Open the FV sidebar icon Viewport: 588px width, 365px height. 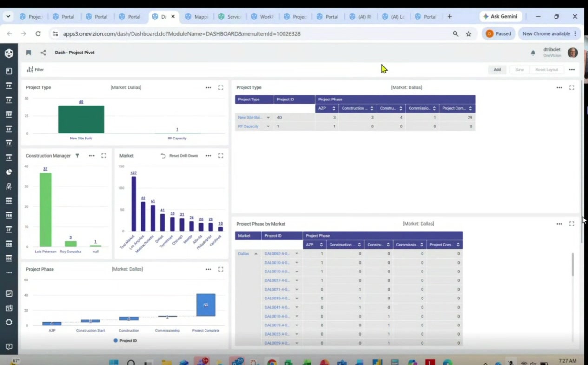tap(9, 143)
